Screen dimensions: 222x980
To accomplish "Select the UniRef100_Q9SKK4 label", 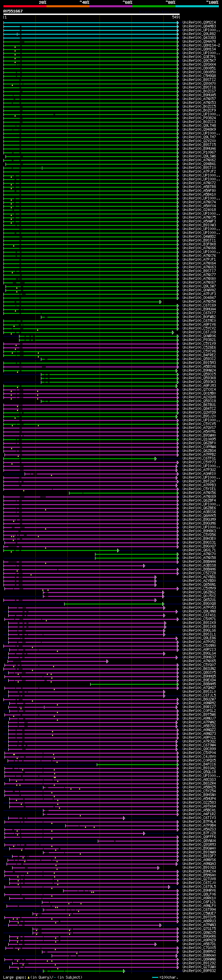I will coord(199,64).
